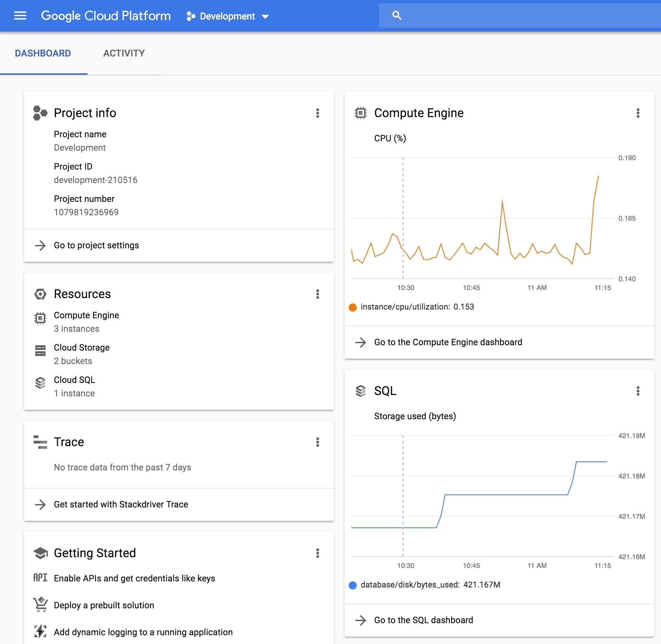Click database/disk/bytes_used: 421.167M legend text

[x=430, y=585]
